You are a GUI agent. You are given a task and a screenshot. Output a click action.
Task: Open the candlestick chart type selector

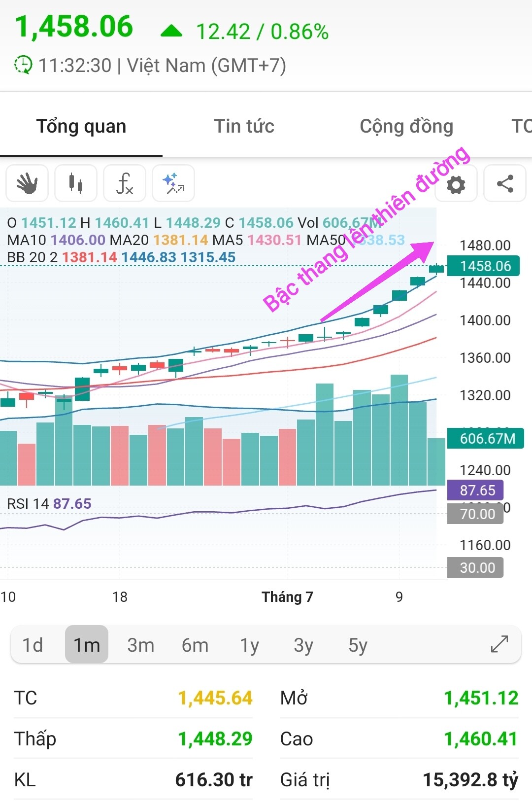[x=76, y=183]
